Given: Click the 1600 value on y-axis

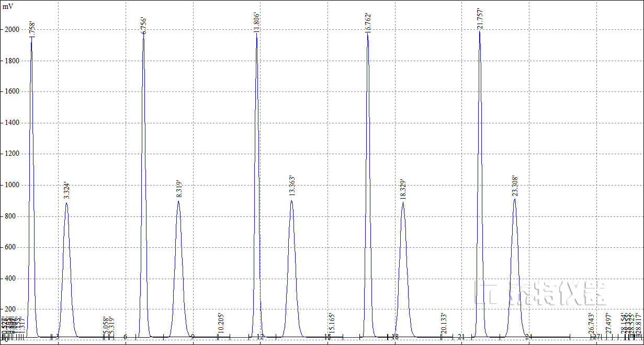Looking at the screenshot, I should click(12, 91).
